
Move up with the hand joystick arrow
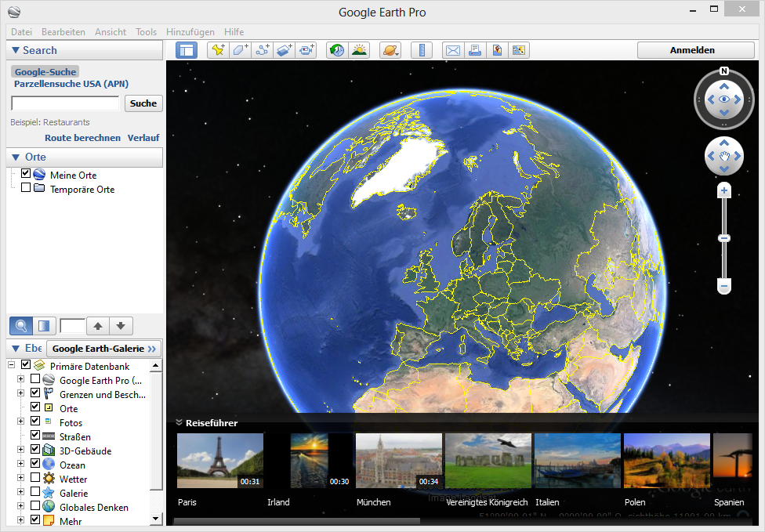pos(724,143)
